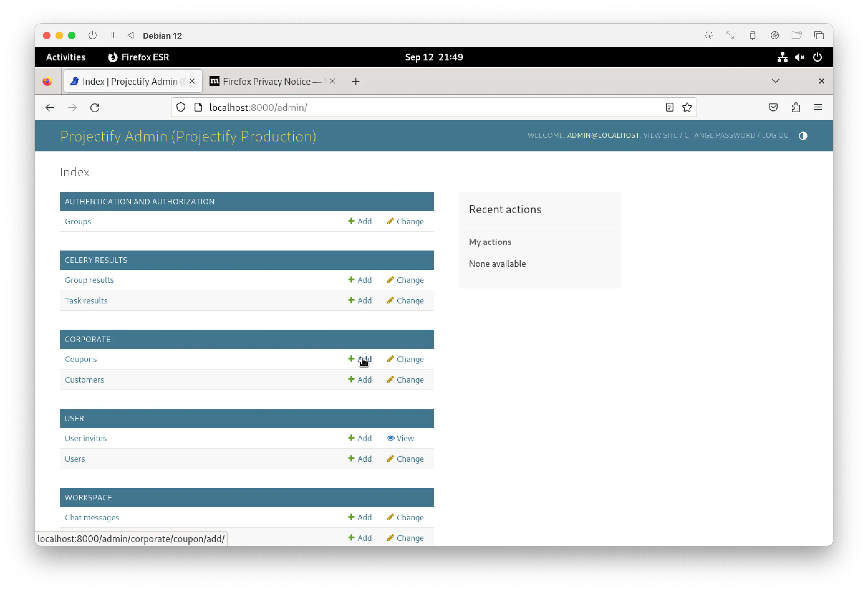Click View for User invites
Image resolution: width=868 pixels, height=592 pixels.
[x=400, y=438]
